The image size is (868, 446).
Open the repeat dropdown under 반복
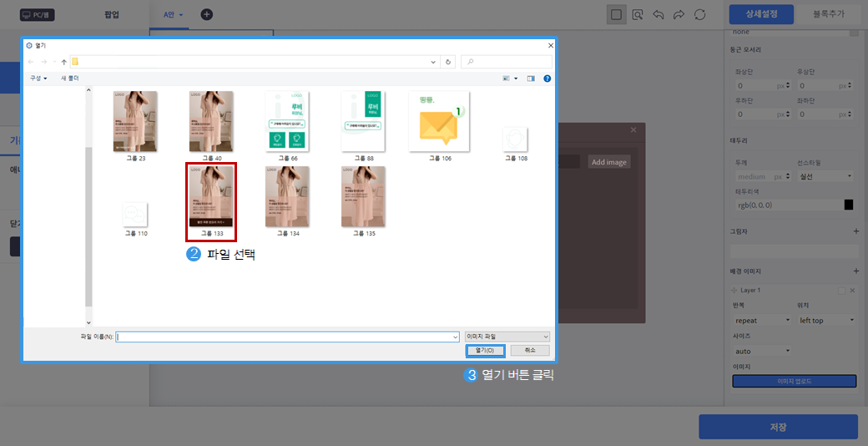click(761, 320)
